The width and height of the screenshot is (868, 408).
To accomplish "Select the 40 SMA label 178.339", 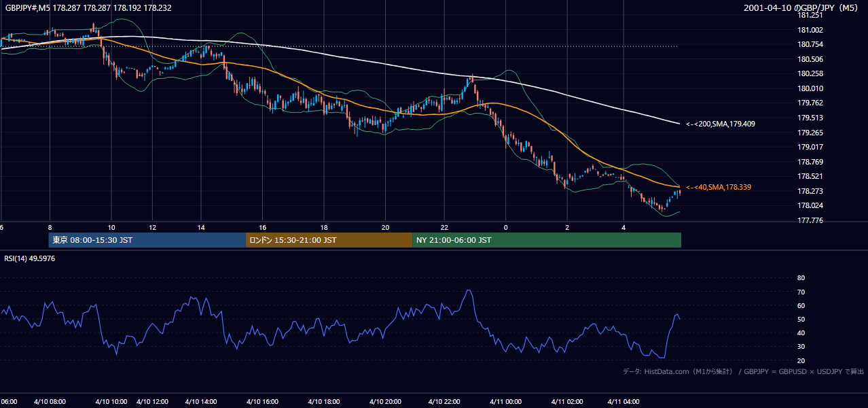I will tap(719, 187).
